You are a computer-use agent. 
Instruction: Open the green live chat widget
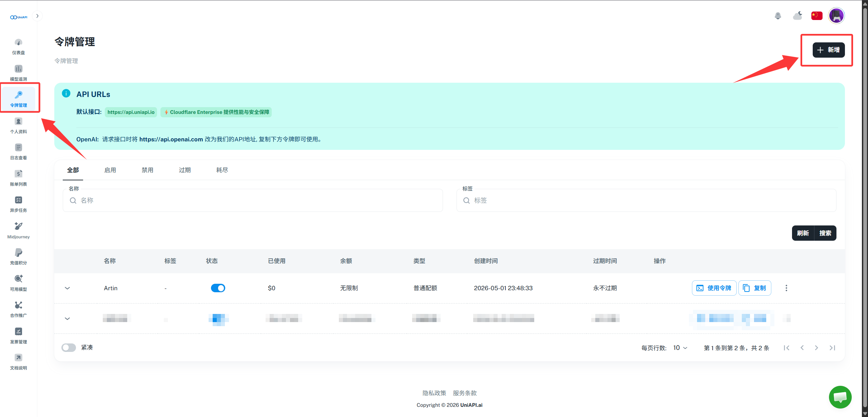coord(840,397)
